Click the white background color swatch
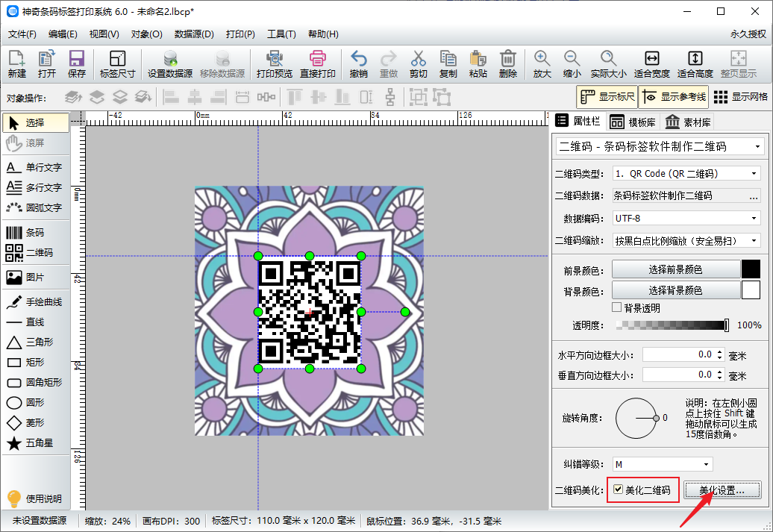 pos(751,290)
